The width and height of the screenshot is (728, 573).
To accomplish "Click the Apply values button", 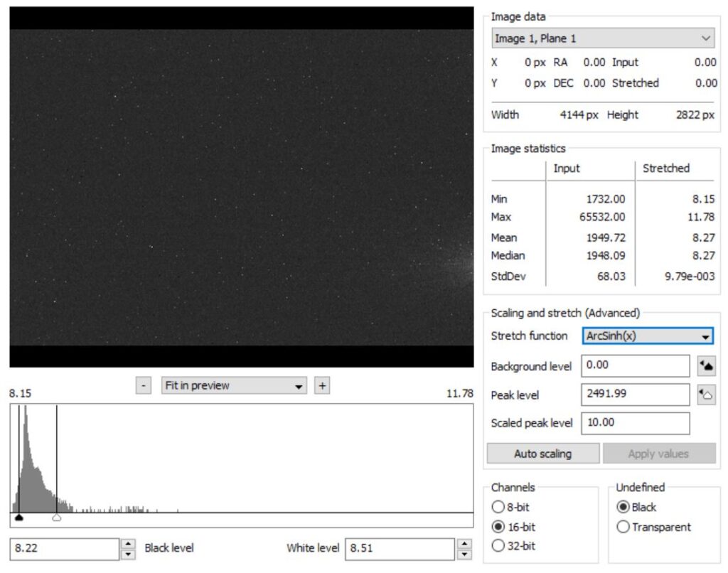I will click(x=659, y=454).
